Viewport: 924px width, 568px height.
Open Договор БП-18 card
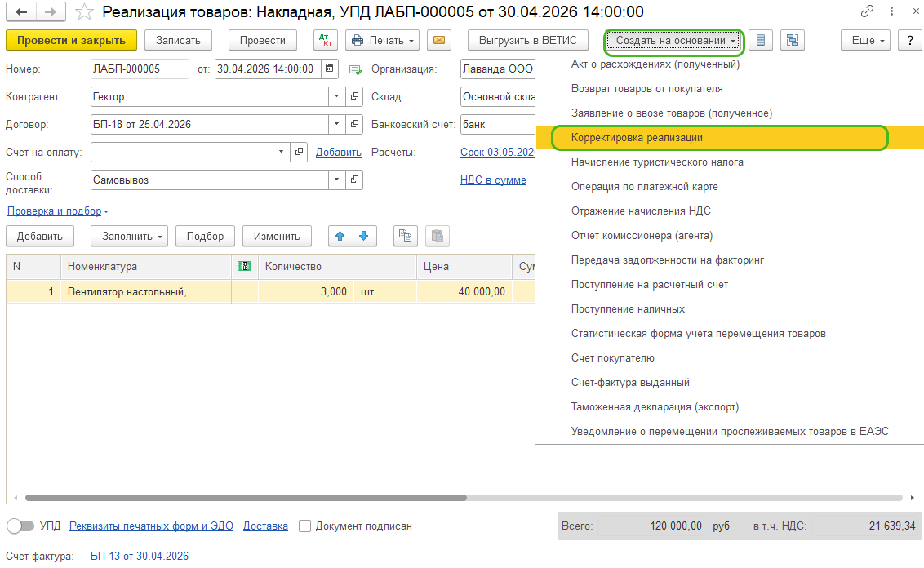[355, 124]
